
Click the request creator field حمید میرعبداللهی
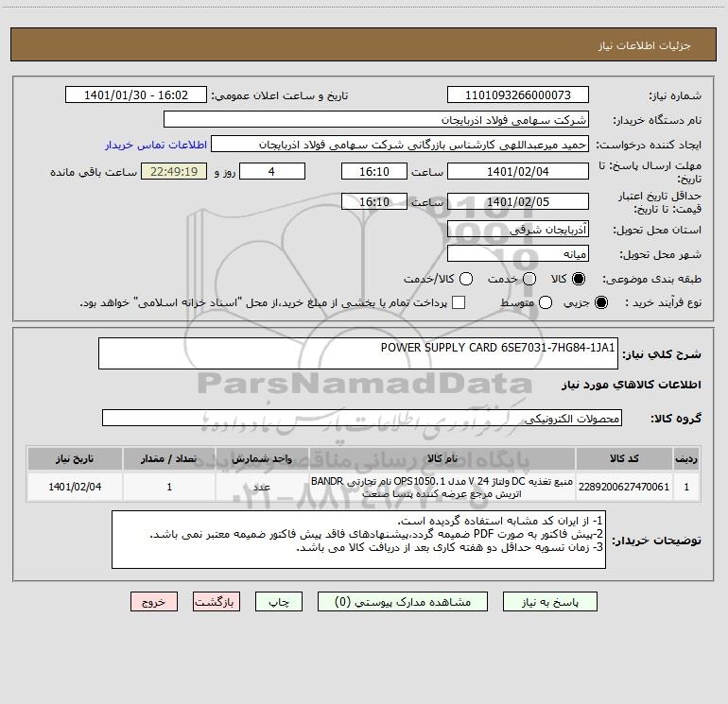click(400, 145)
